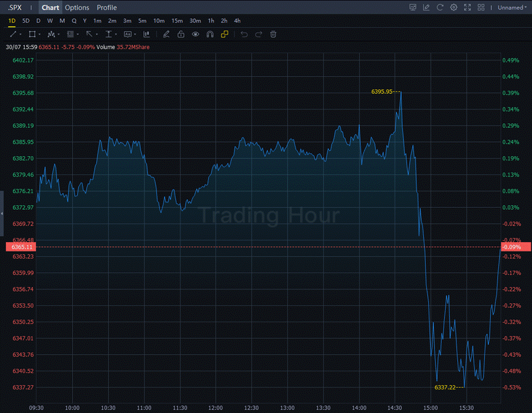
Task: Open chart settings gear
Action: point(454,8)
